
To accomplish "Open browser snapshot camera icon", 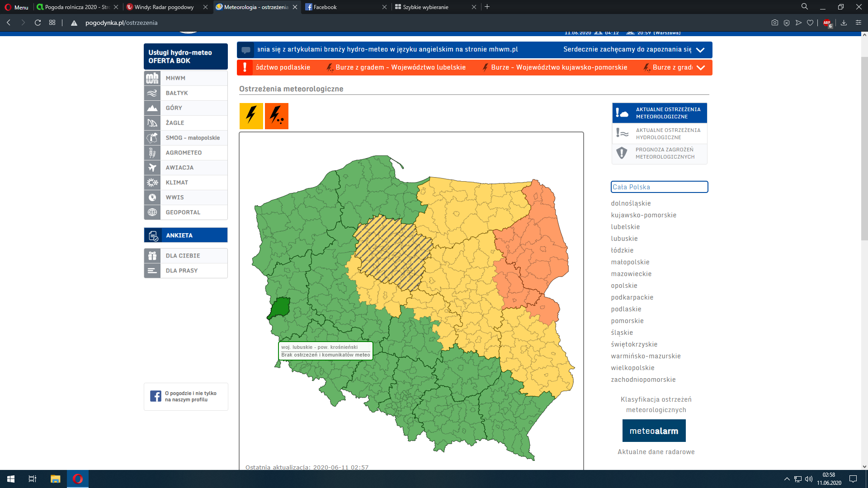I will point(774,23).
